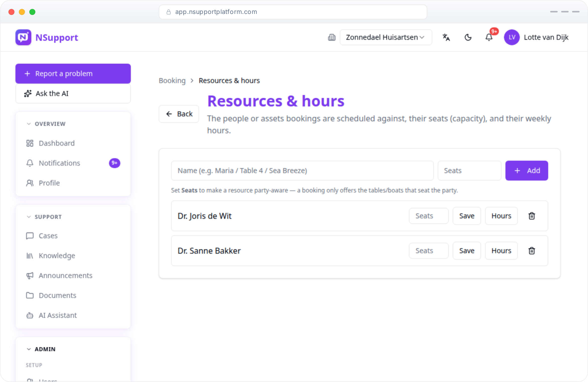Click the NSupport logo icon
This screenshot has width=588, height=382.
(23, 37)
